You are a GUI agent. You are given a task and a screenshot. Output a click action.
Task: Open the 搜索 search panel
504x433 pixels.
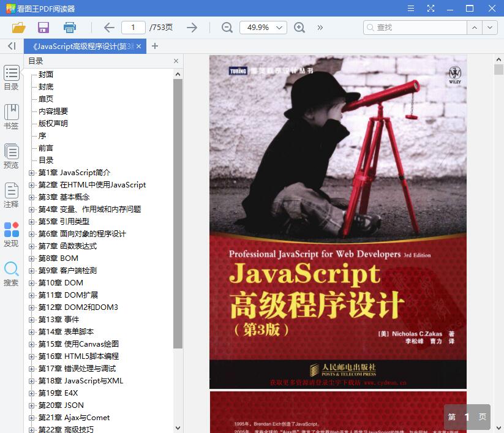click(x=11, y=274)
